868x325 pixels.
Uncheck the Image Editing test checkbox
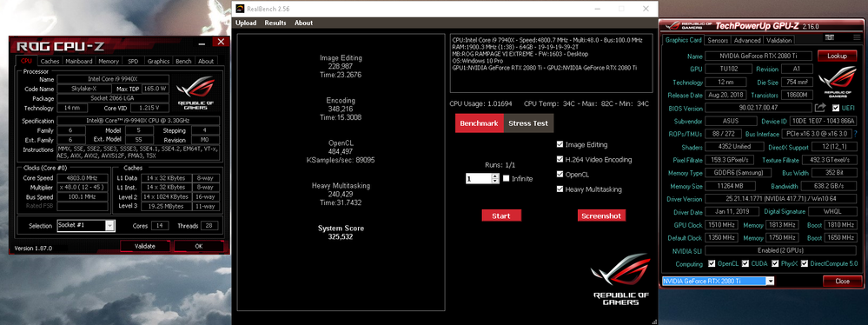tap(560, 144)
